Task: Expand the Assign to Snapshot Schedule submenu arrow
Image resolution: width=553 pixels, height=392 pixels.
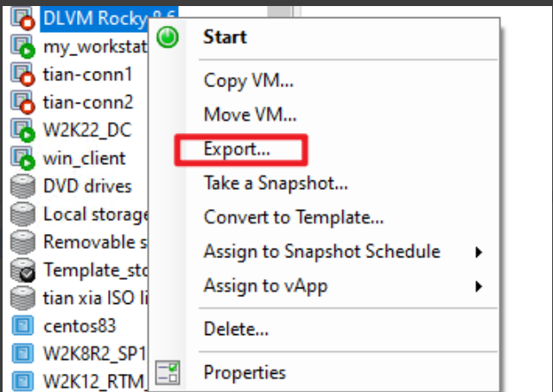Action: (x=479, y=252)
